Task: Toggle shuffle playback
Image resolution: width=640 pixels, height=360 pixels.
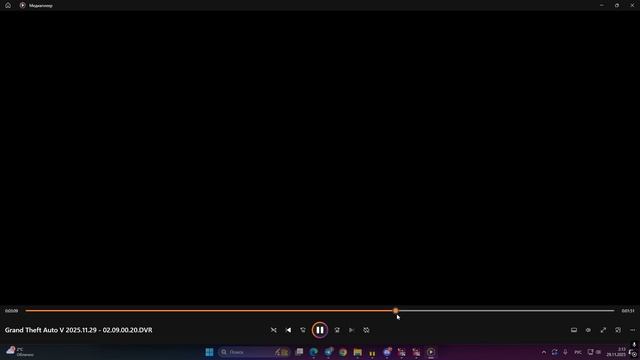Action: 273,330
